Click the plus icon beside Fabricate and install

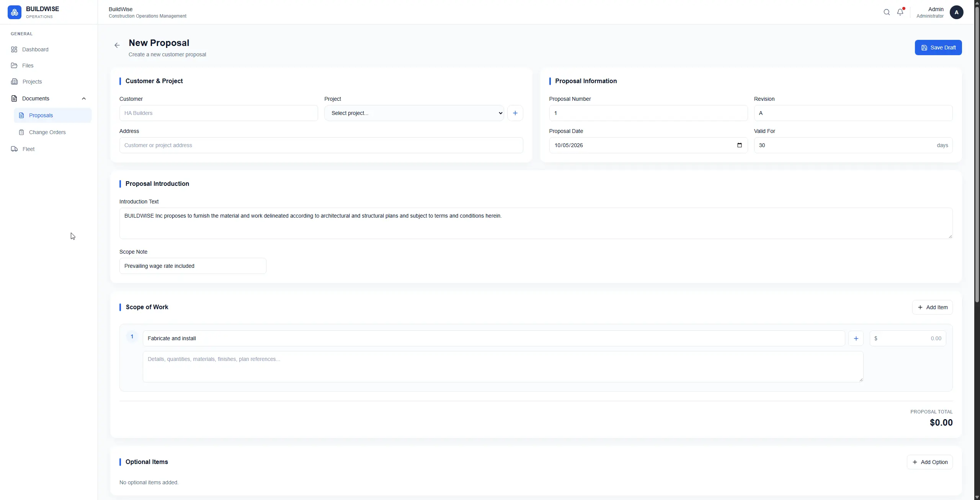pyautogui.click(x=856, y=338)
